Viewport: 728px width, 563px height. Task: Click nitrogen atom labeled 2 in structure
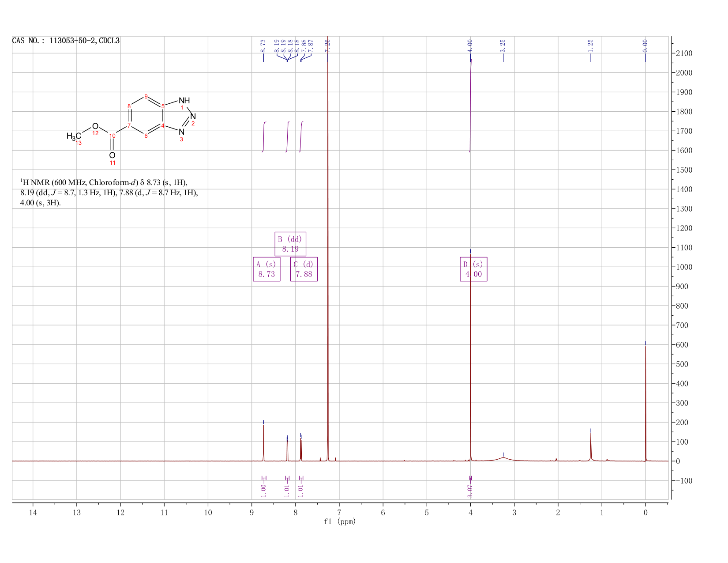[x=193, y=116]
